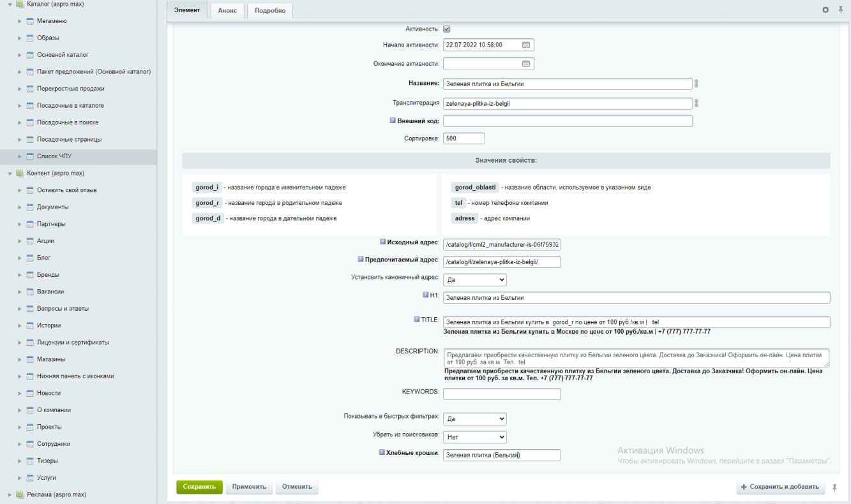The height and width of the screenshot is (504, 851).
Task: Click into the KEYWORDS input field
Action: point(501,394)
